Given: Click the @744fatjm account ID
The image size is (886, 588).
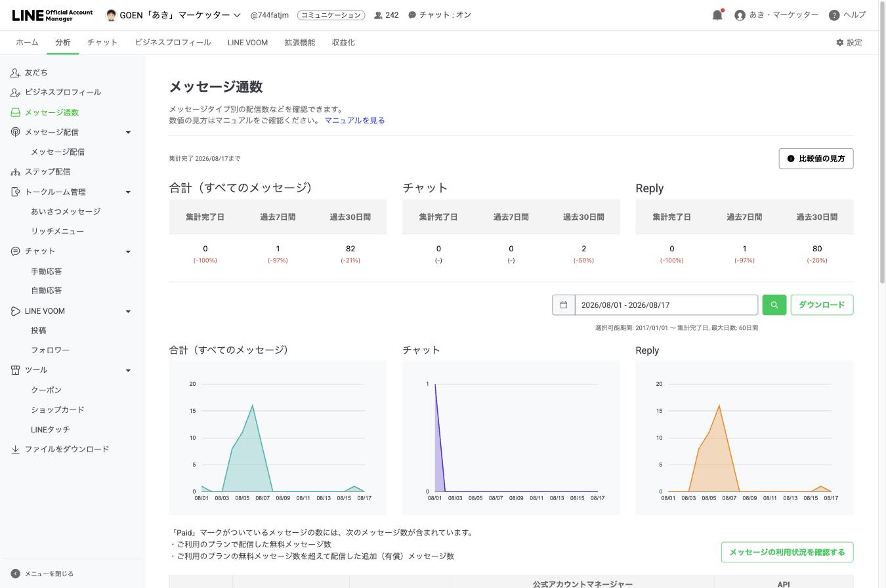Looking at the screenshot, I should point(269,15).
